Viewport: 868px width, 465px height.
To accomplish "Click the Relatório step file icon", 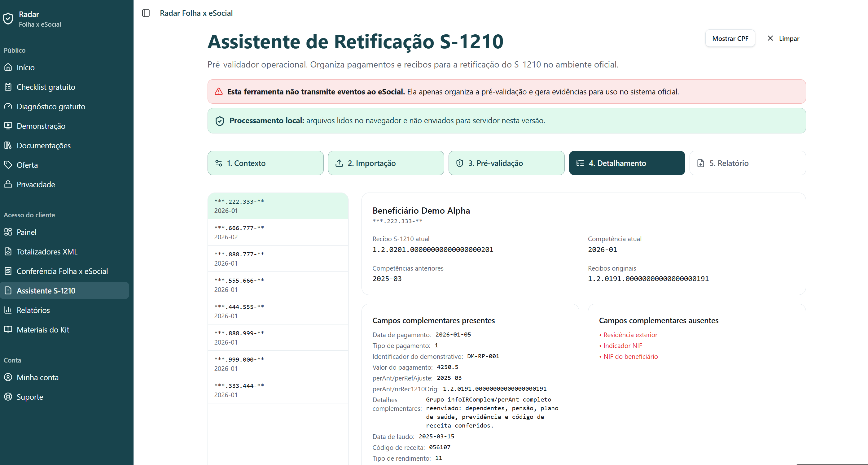I will click(701, 163).
